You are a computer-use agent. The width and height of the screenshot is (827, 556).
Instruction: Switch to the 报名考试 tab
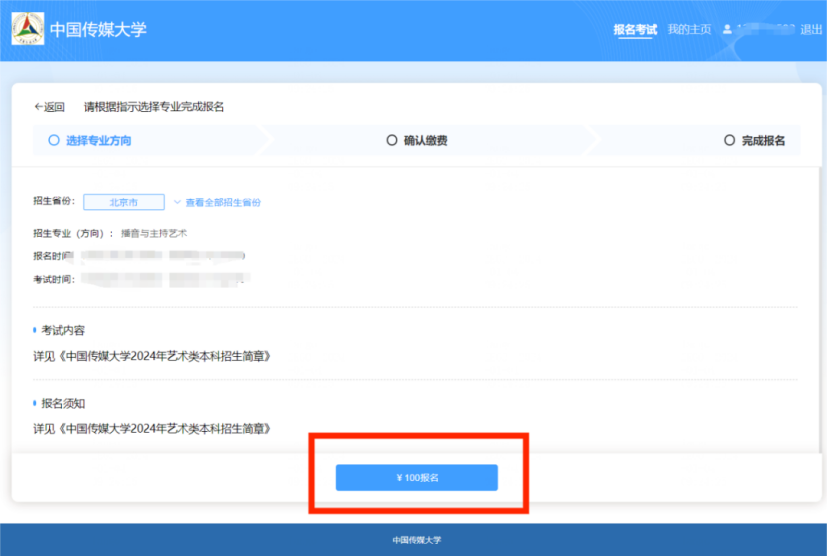[635, 30]
